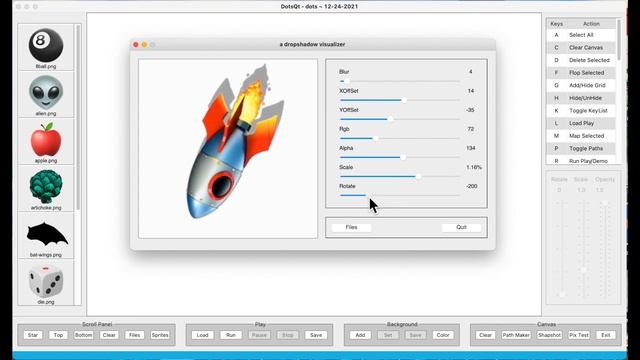The image size is (640, 360).
Task: Adjust the Rotate slider in dropshadow visualizer
Action: click(x=400, y=195)
